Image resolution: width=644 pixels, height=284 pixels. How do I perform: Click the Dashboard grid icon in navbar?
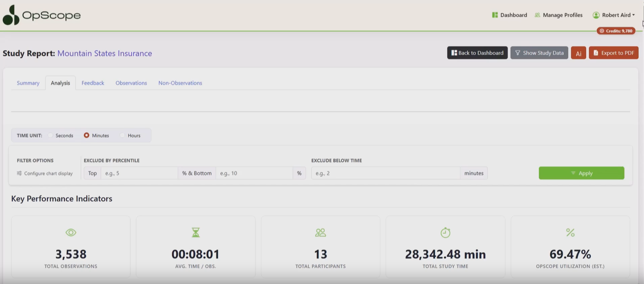(495, 15)
